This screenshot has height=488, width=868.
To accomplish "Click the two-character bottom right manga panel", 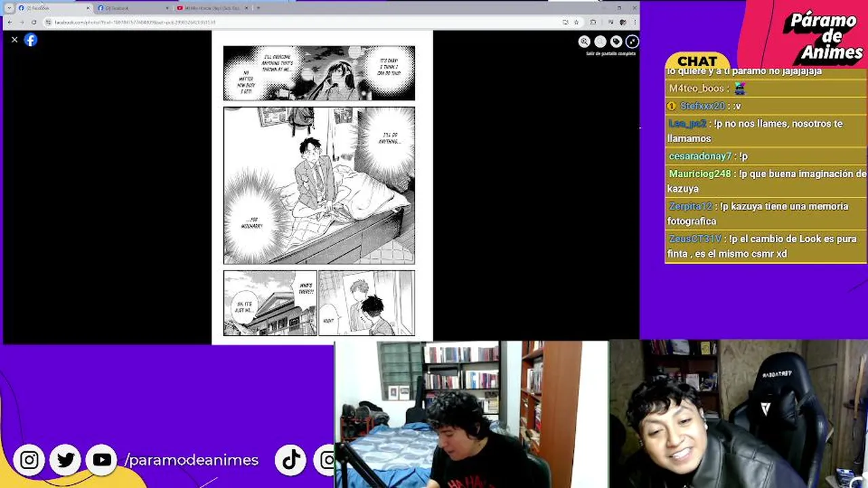I will point(367,303).
